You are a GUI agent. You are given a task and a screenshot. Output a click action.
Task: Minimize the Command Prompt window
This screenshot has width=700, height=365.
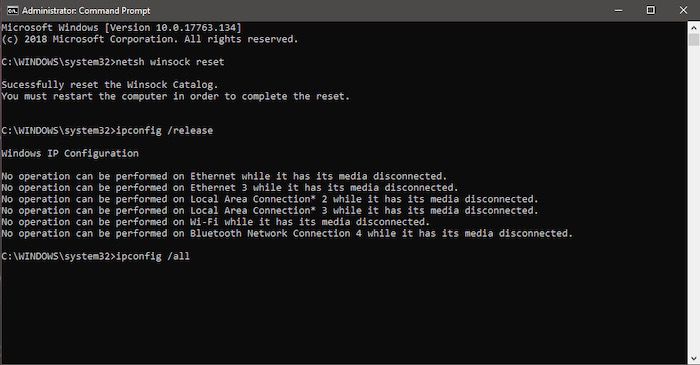coord(618,10)
